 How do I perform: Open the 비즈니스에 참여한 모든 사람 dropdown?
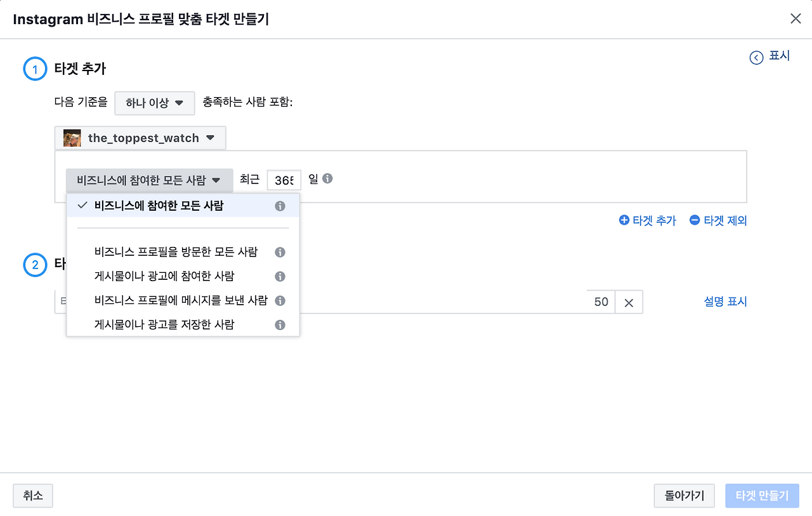coord(149,180)
